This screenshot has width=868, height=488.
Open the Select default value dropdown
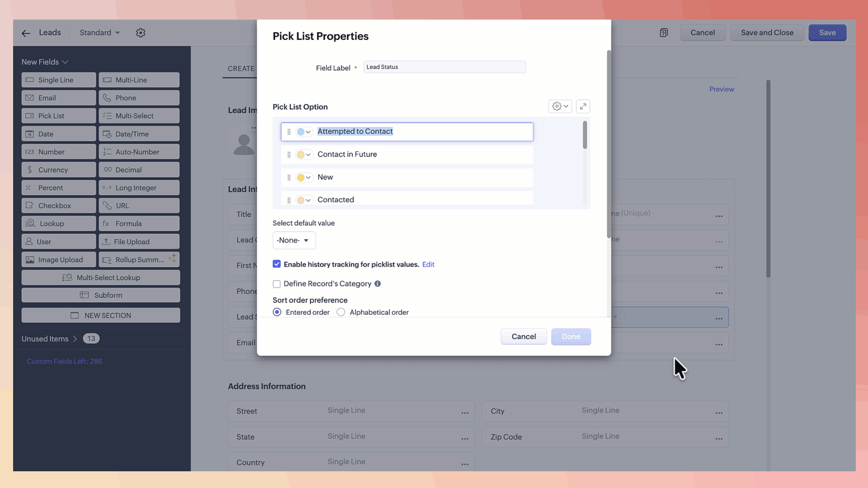point(294,240)
